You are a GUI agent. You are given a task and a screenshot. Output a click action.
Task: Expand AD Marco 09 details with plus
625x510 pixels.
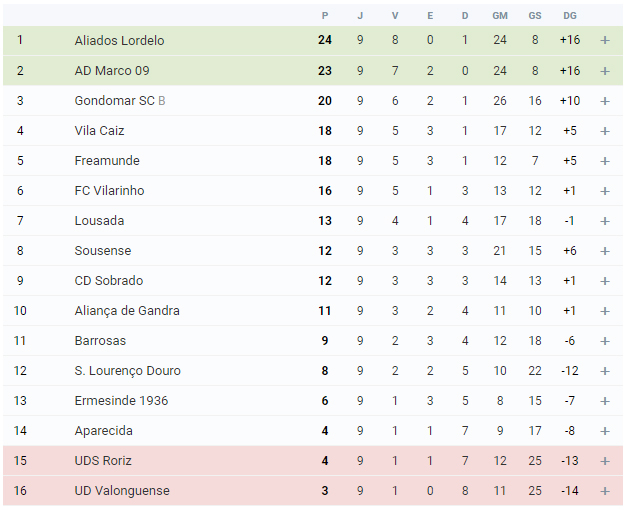pos(605,71)
